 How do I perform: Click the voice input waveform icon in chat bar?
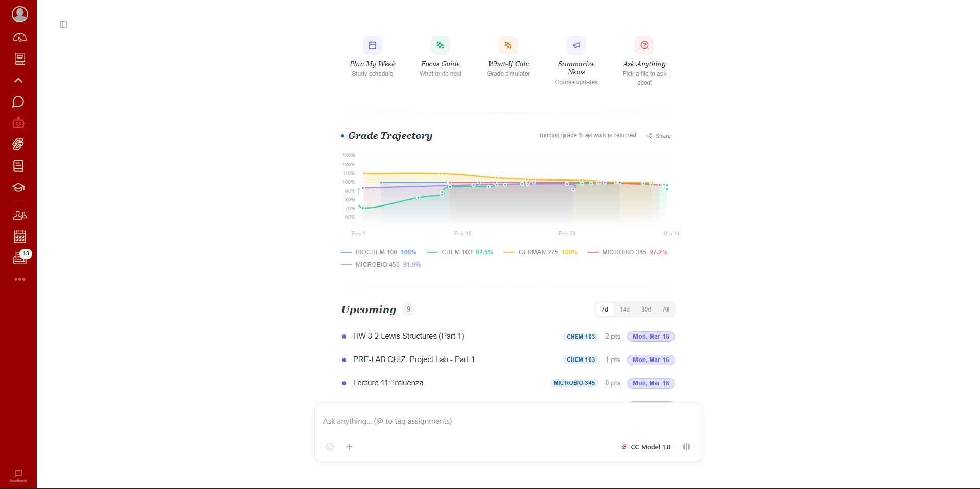686,447
